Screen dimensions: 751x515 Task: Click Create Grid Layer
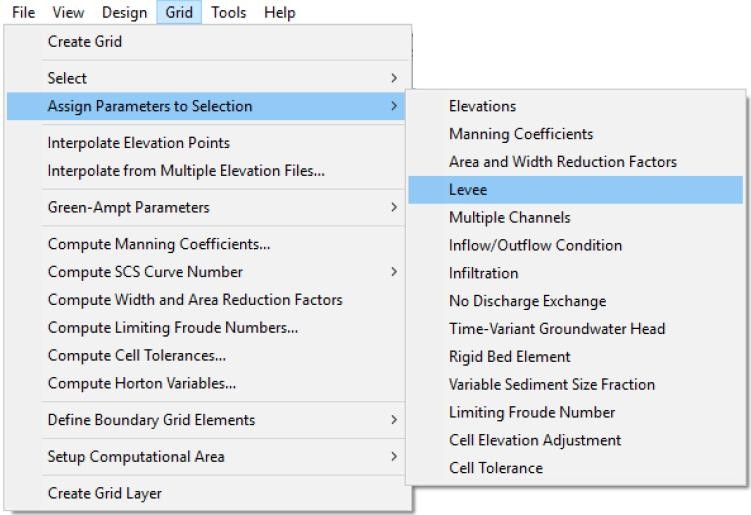coord(105,493)
